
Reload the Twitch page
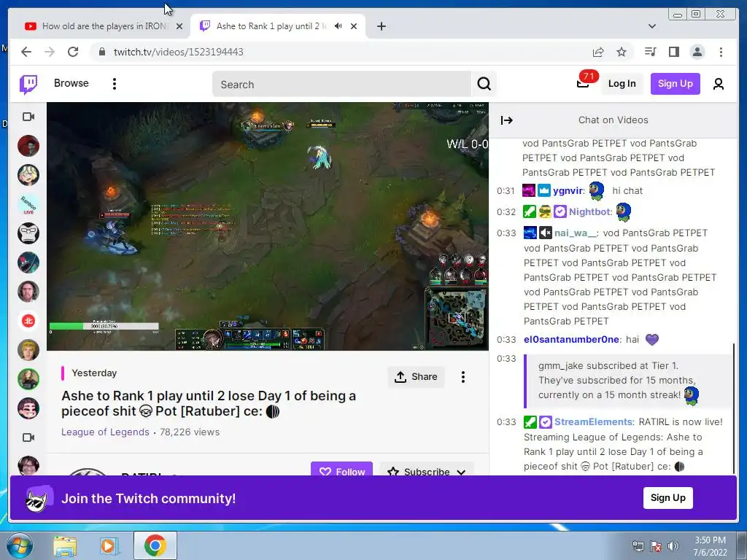73,52
